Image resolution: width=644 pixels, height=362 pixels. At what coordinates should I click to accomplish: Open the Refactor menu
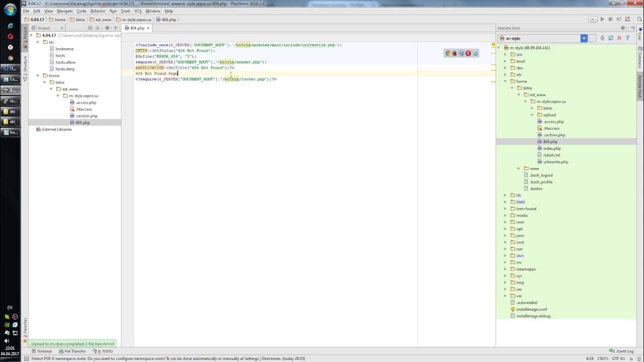pos(98,11)
